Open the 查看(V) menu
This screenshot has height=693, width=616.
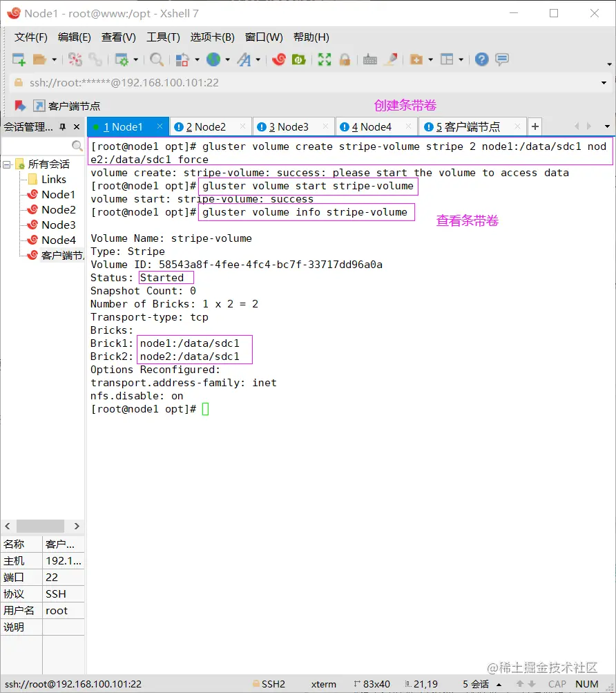pyautogui.click(x=118, y=37)
